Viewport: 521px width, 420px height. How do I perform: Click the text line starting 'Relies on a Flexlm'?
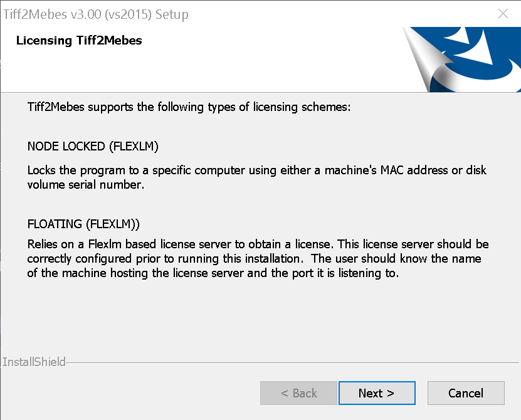[258, 244]
